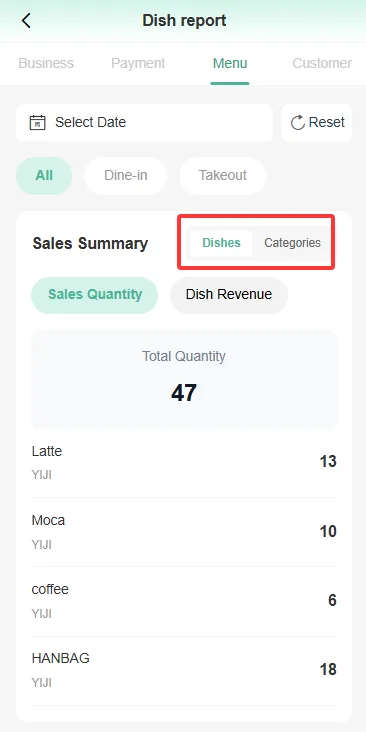Image resolution: width=366 pixels, height=732 pixels.
Task: Show the Sales Quantity metric
Action: point(95,295)
